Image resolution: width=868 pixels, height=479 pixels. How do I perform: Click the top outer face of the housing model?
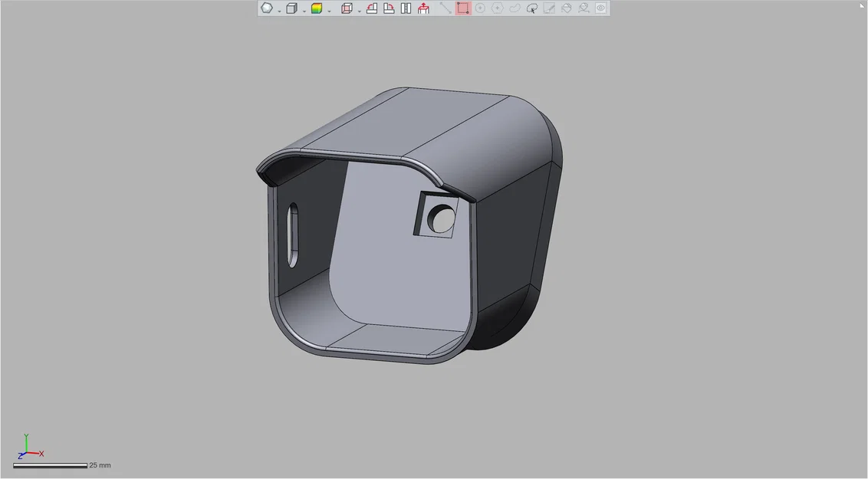[x=404, y=122]
